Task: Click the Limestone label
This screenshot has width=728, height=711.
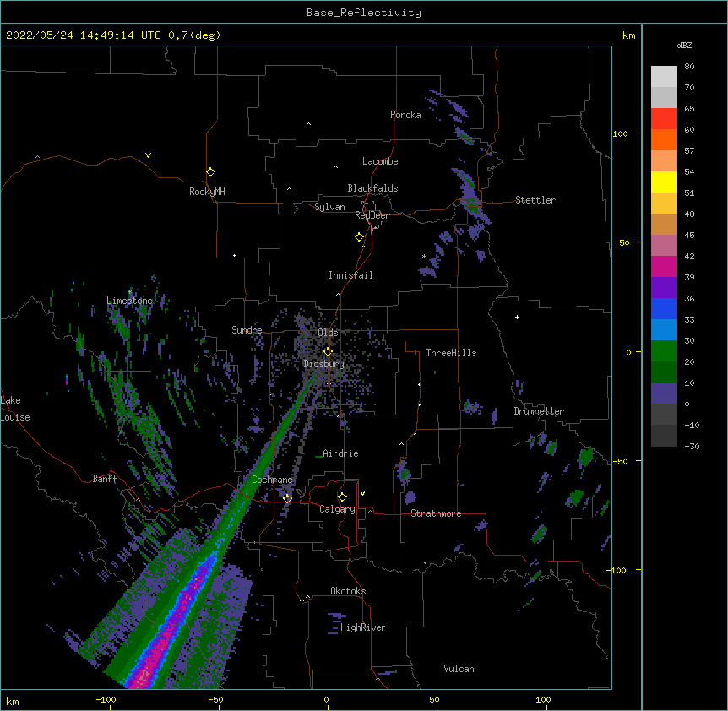Action: click(x=129, y=301)
